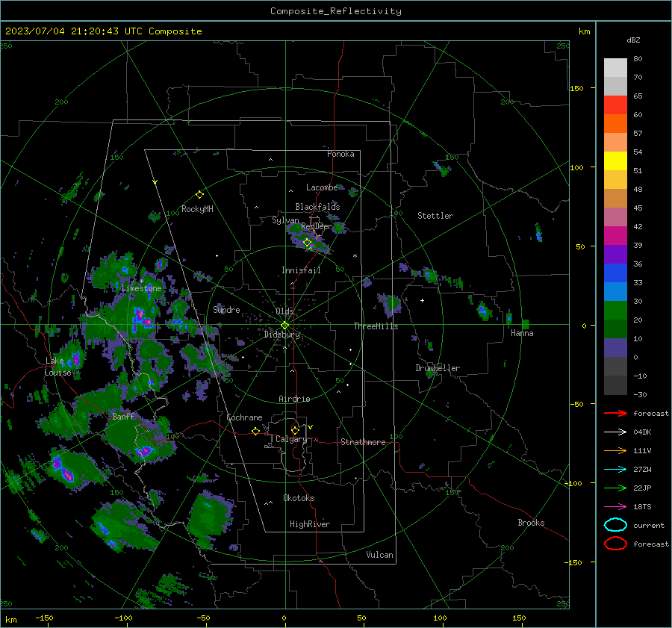This screenshot has width=672, height=628.
Task: Click the Ponoka city label
Action: 340,154
